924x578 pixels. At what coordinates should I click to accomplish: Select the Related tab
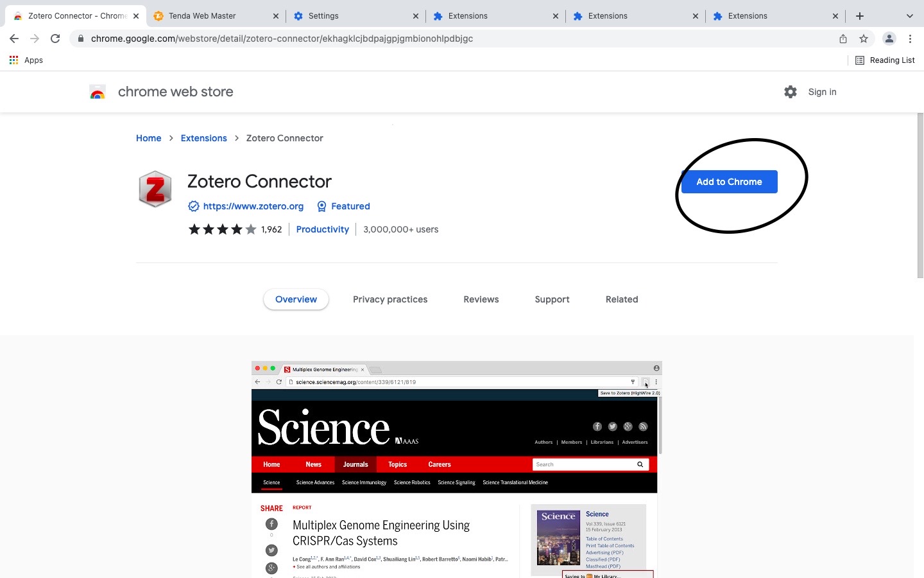tap(622, 299)
